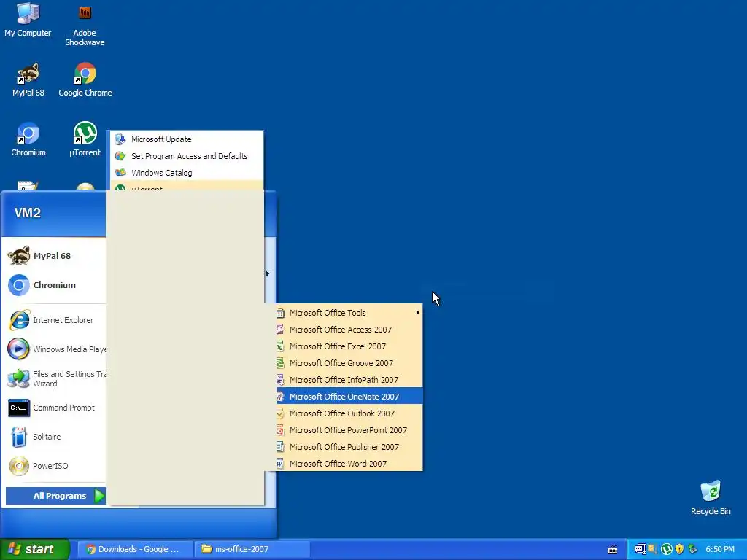Launch Microsoft Office Word 2007
This screenshot has width=747, height=560.
(x=349, y=463)
